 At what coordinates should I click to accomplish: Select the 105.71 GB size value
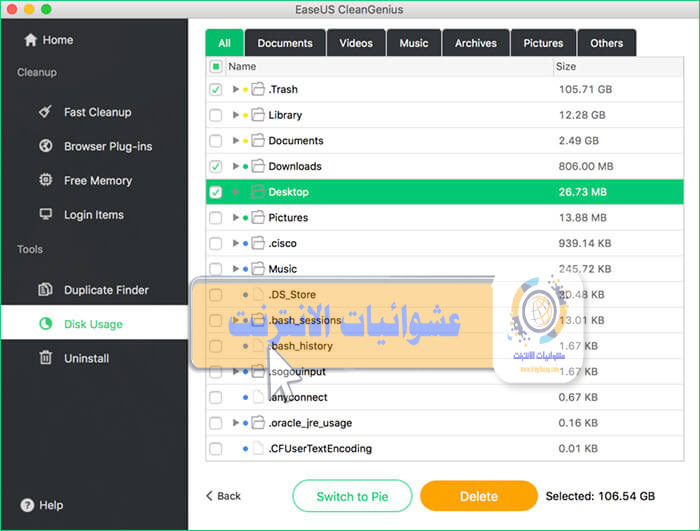(x=585, y=89)
